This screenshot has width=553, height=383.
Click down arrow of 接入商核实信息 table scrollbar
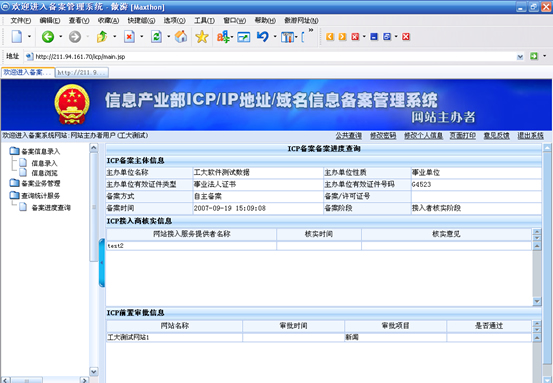[537, 301]
